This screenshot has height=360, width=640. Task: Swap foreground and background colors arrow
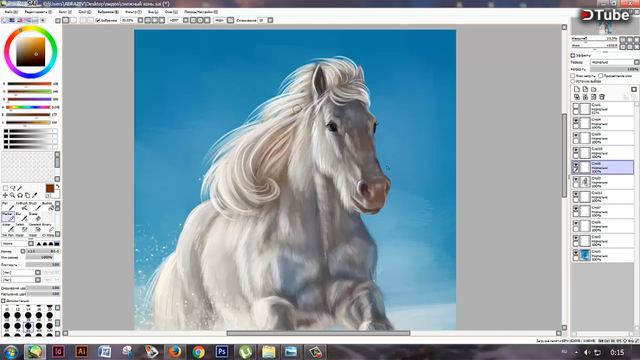[58, 187]
